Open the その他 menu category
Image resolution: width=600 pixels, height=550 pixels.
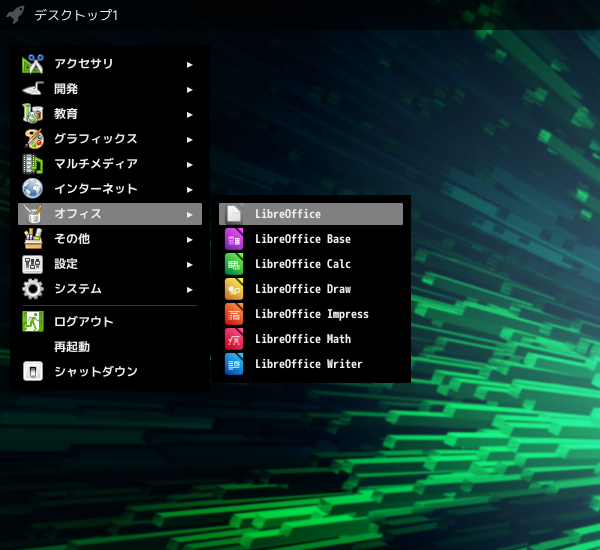pyautogui.click(x=110, y=239)
